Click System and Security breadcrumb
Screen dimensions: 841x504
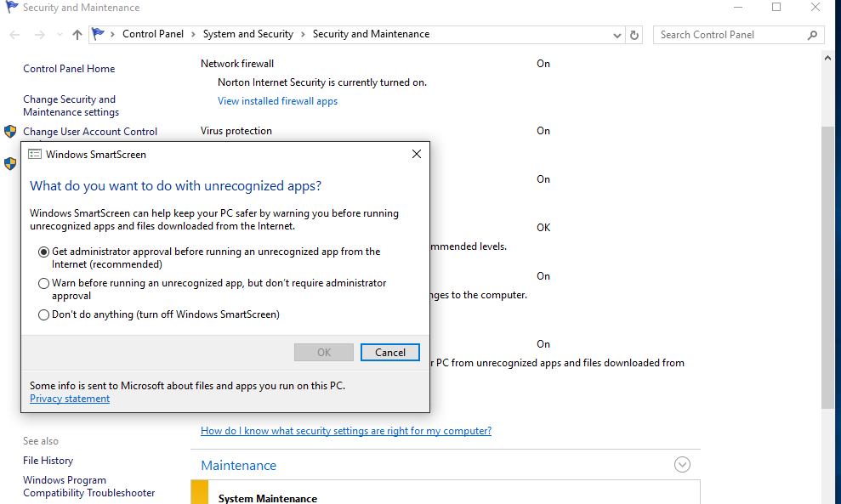click(x=247, y=34)
